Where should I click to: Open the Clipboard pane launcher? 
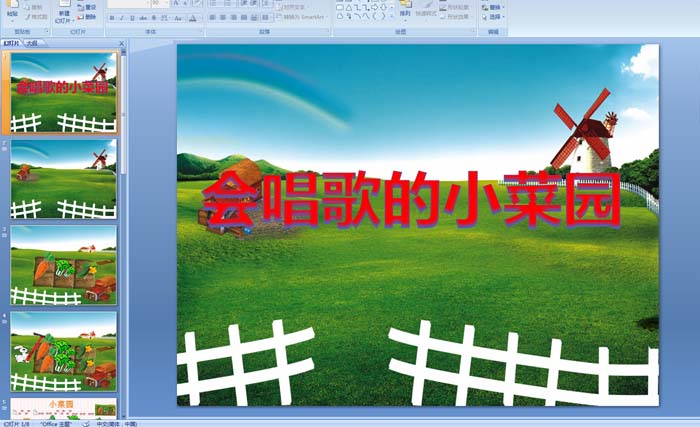[x=47, y=31]
